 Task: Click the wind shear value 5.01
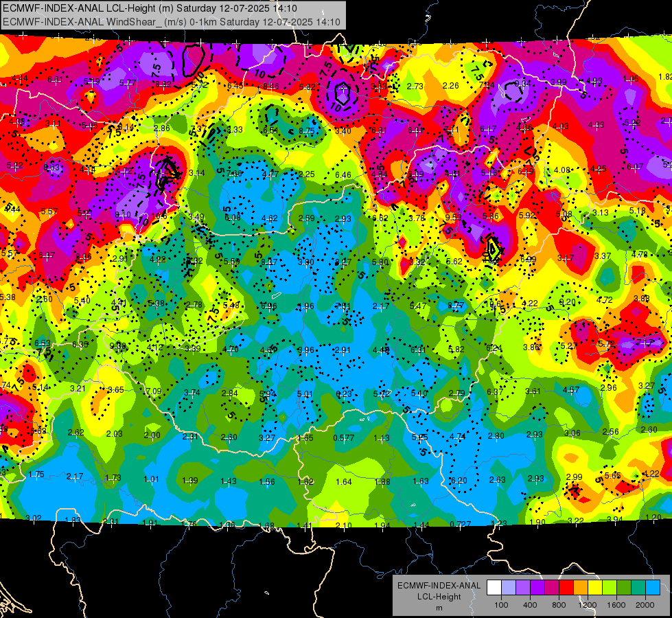click(x=305, y=393)
